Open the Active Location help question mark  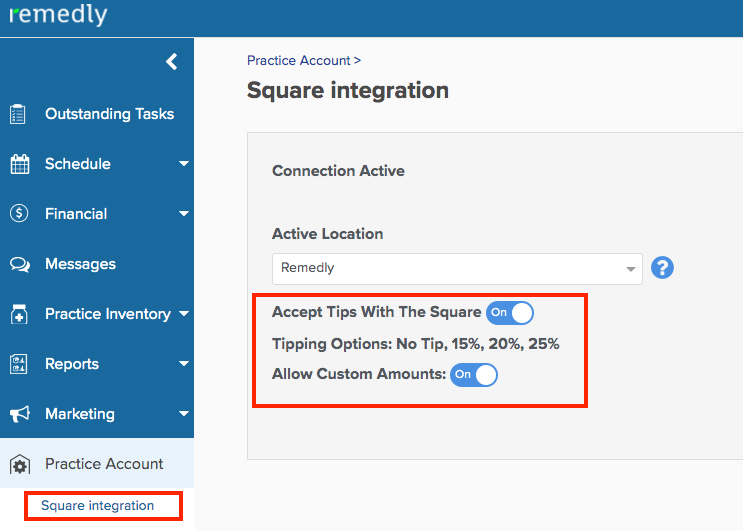[662, 268]
